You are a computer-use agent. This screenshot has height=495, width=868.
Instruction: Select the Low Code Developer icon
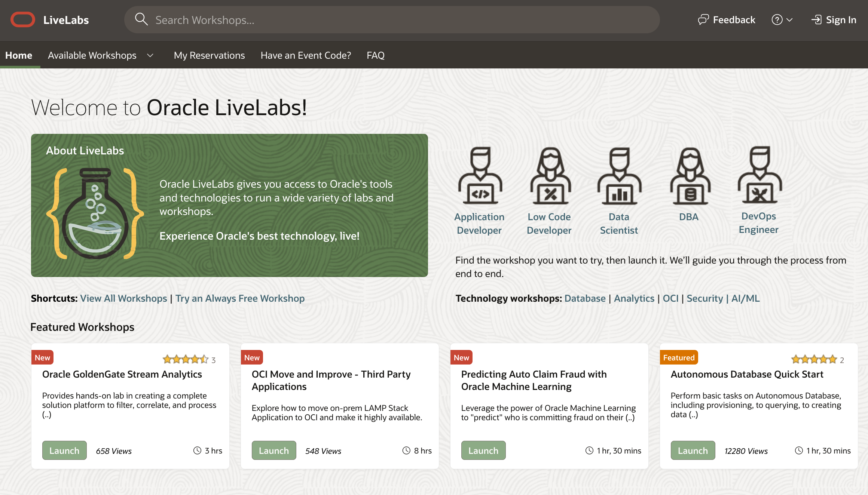click(550, 175)
